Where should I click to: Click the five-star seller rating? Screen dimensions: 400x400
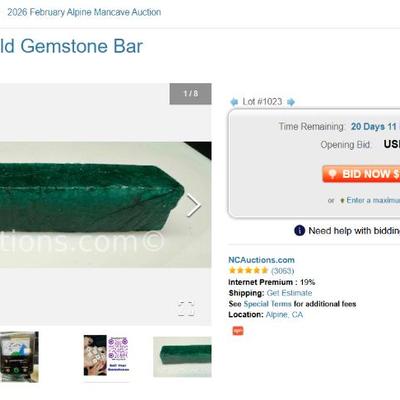coord(248,270)
